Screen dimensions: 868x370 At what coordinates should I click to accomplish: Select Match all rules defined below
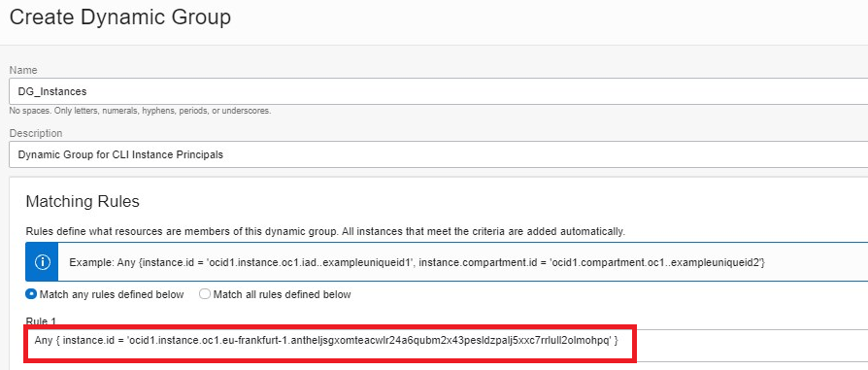coord(205,294)
